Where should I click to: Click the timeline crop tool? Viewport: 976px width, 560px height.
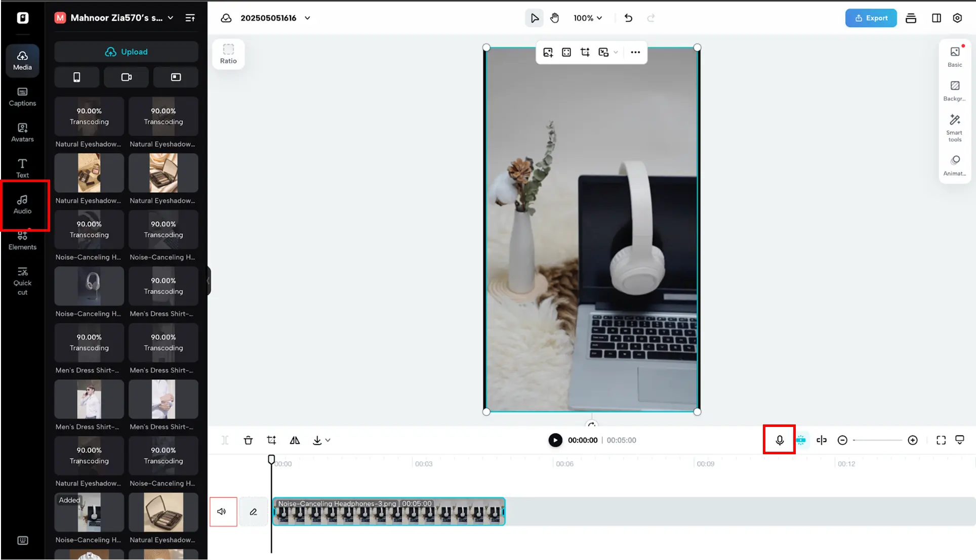click(x=271, y=440)
